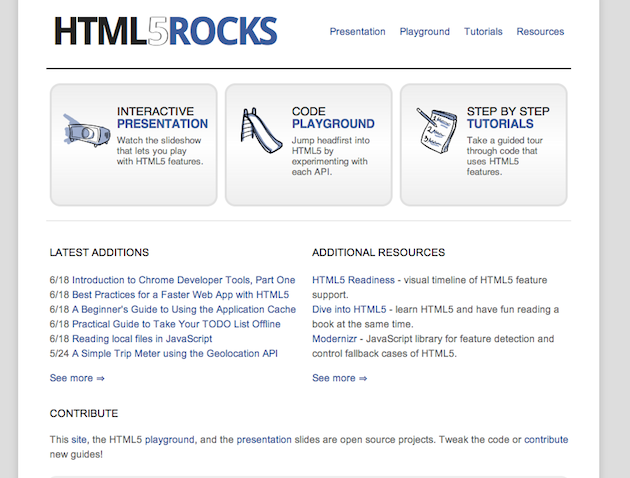The image size is (630, 478).
Task: Click the contribute link in Contribute section
Action: 546,439
